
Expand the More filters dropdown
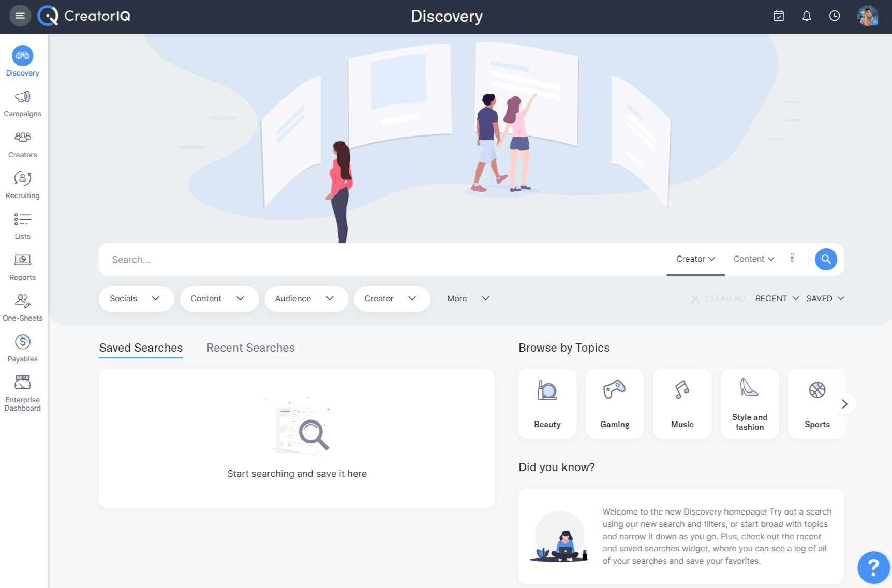[468, 298]
